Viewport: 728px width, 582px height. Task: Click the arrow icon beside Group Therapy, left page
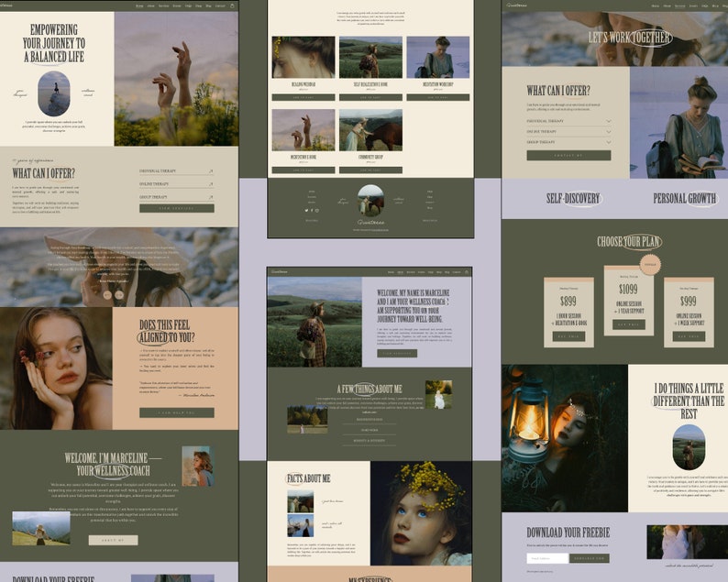(211, 197)
